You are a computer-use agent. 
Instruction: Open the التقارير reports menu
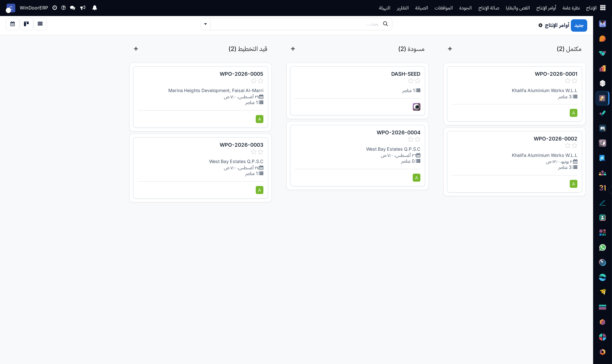[403, 8]
